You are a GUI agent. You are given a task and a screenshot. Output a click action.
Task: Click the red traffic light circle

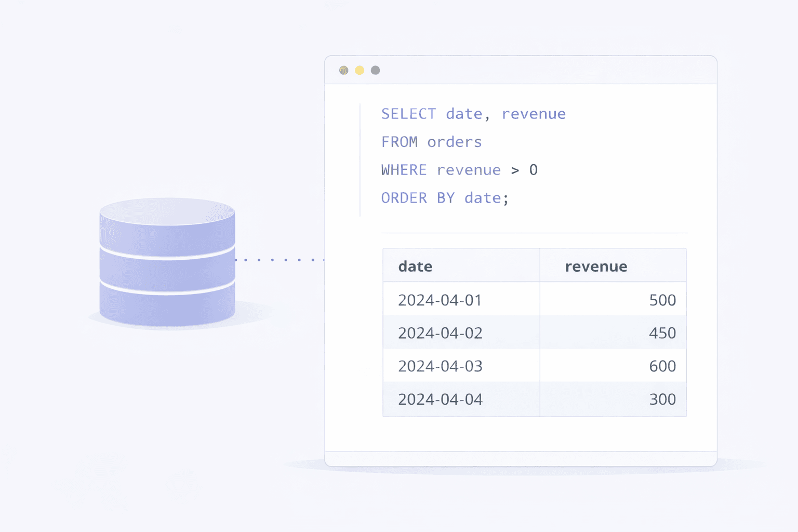tap(343, 70)
